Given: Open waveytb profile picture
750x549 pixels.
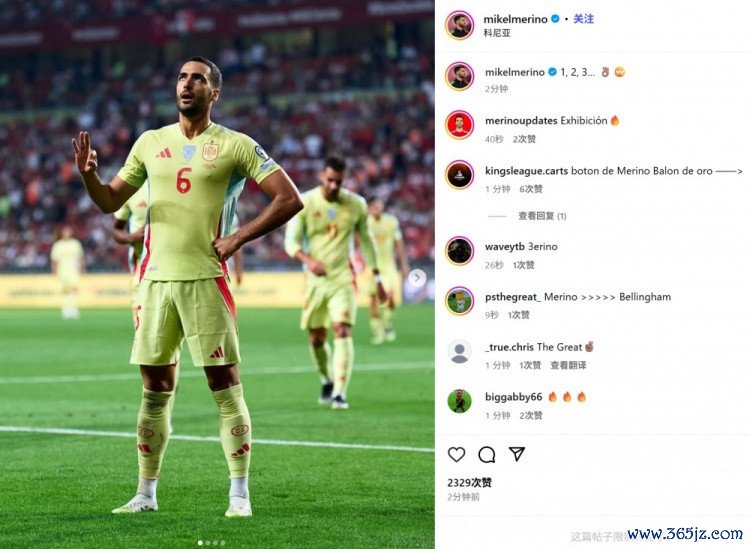Looking at the screenshot, I should (x=460, y=251).
